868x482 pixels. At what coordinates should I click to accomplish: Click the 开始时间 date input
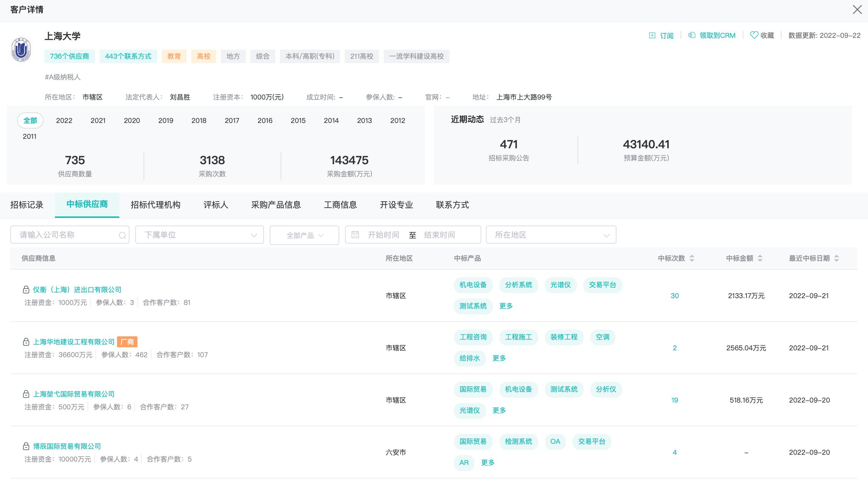click(x=384, y=235)
